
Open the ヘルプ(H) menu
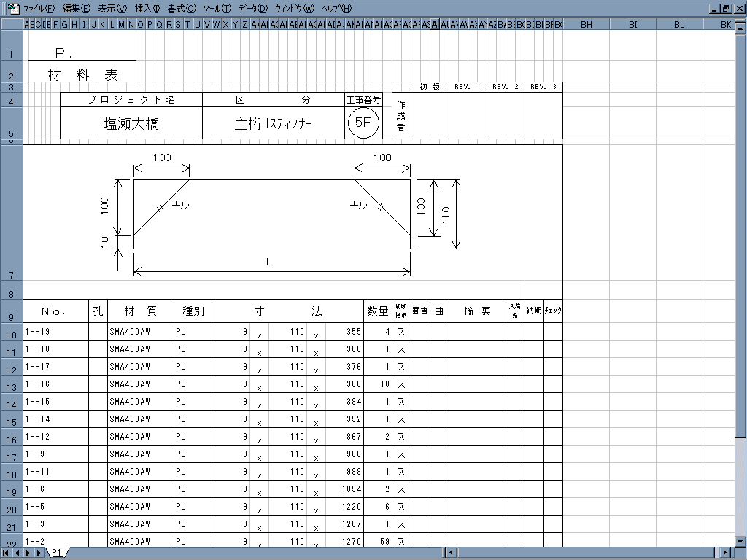[x=336, y=9]
